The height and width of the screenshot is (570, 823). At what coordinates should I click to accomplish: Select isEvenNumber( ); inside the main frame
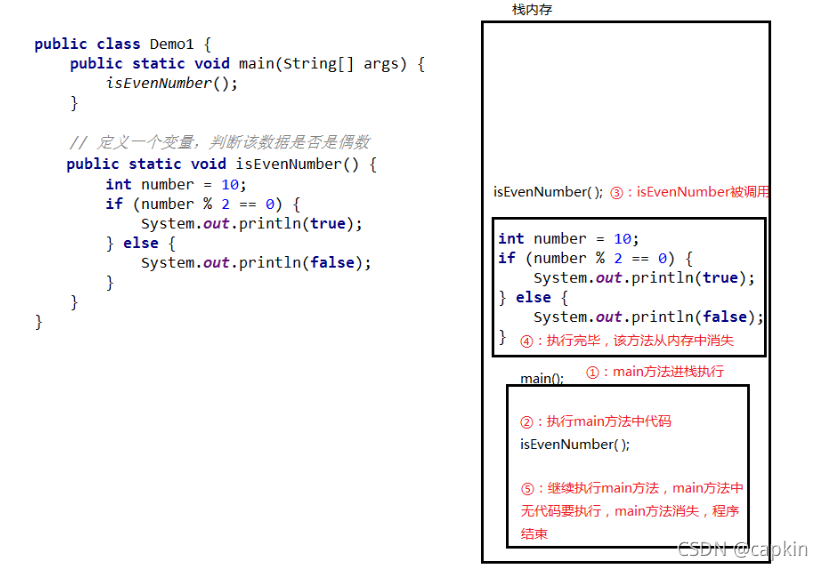point(575,445)
